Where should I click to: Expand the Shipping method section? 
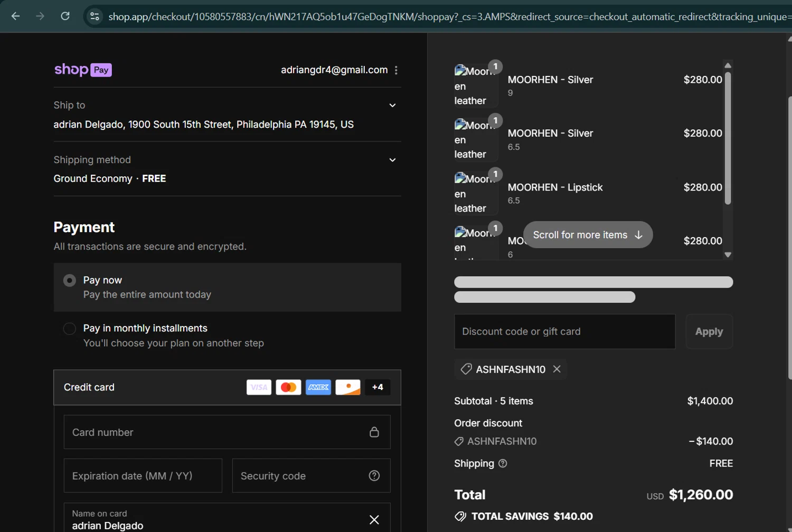(392, 160)
